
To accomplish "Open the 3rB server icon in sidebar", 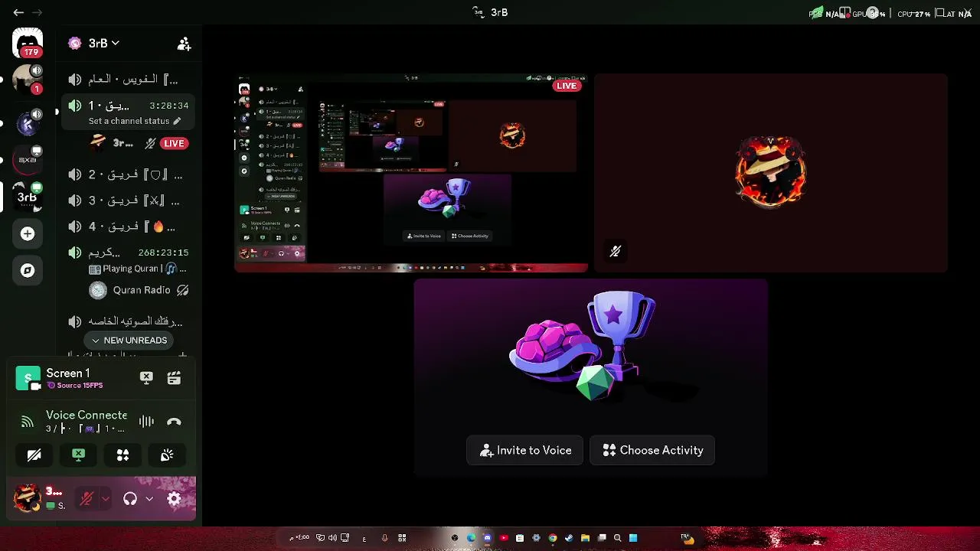I will click(x=28, y=197).
